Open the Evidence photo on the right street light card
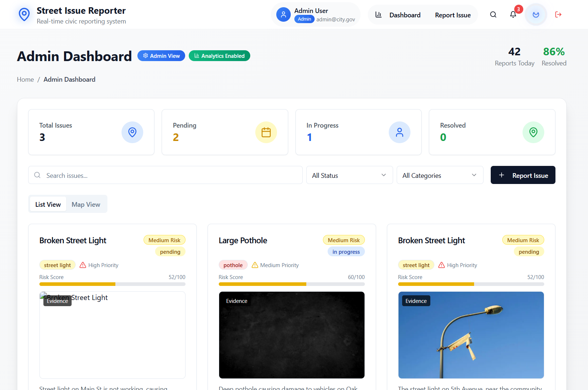The width and height of the screenshot is (588, 390). coord(471,335)
